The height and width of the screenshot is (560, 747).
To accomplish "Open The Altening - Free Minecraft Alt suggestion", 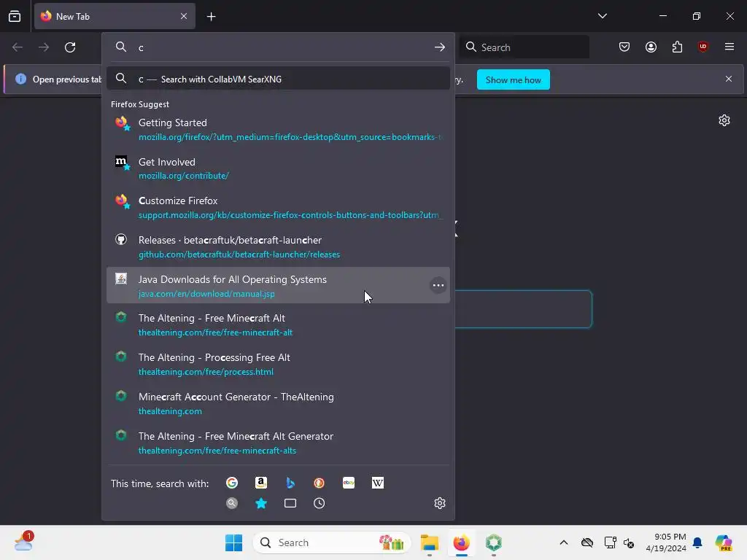I will coord(278,324).
